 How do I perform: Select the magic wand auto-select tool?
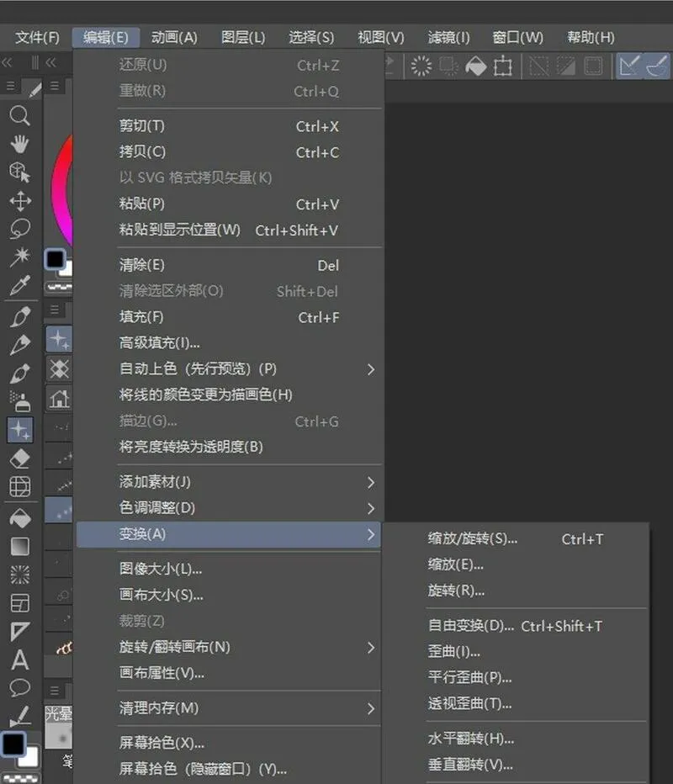point(19,257)
